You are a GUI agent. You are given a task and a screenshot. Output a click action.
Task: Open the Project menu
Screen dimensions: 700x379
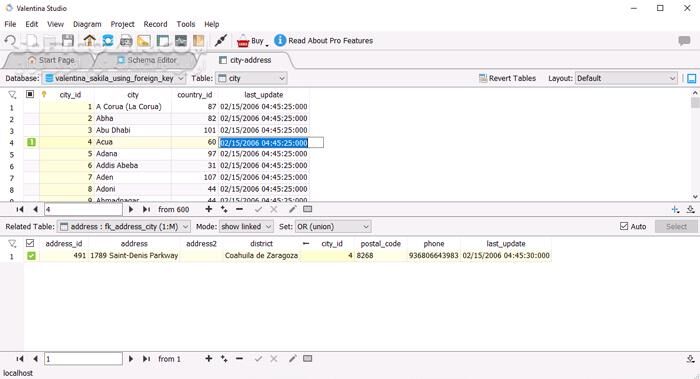click(122, 24)
